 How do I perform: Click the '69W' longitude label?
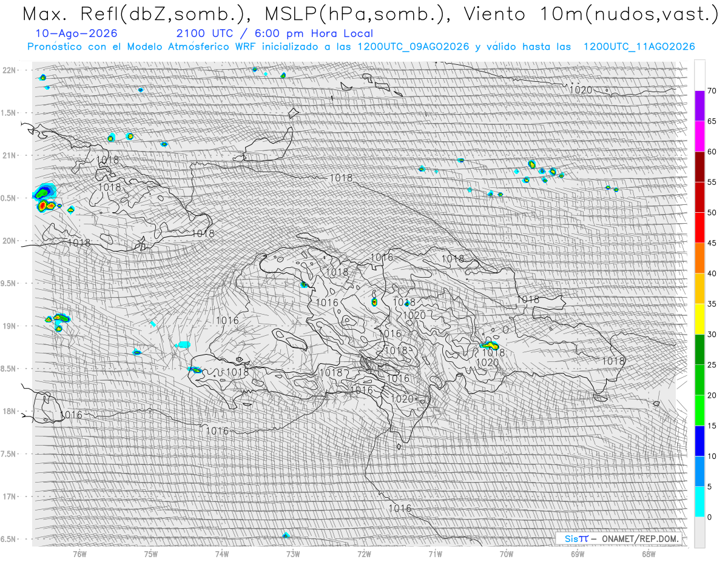click(x=578, y=554)
